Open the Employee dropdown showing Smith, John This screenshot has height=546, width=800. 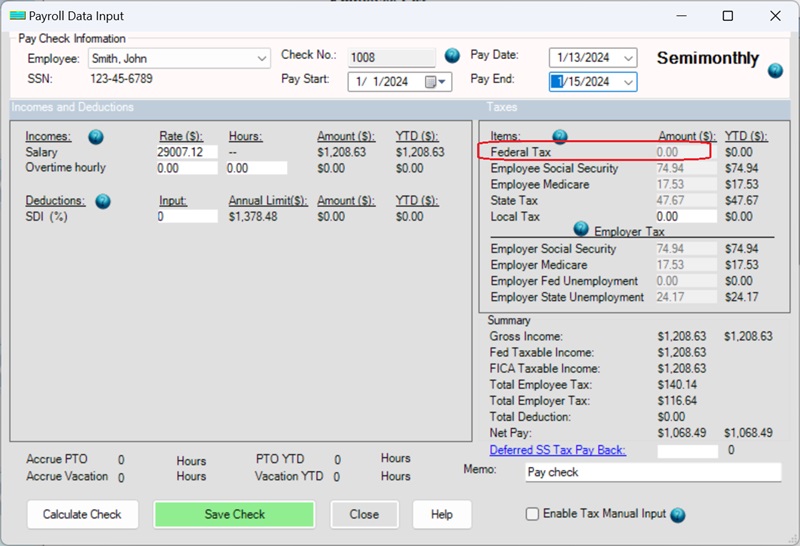coord(262,58)
